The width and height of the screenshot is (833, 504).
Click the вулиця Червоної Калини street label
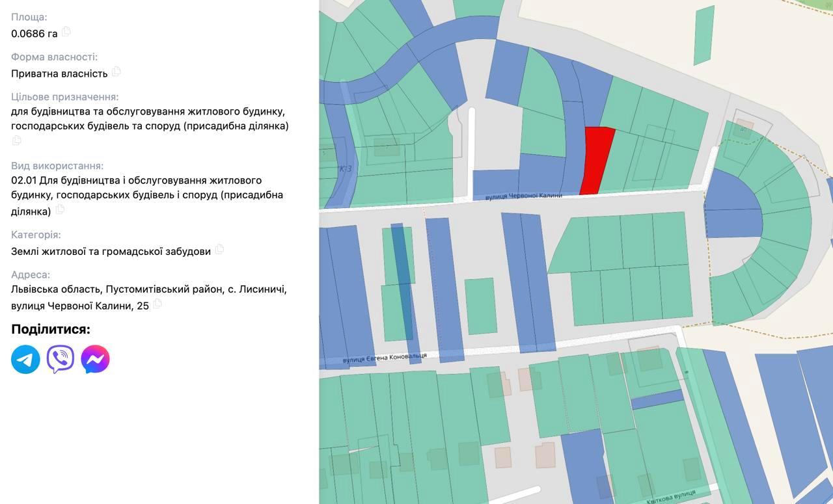click(524, 196)
